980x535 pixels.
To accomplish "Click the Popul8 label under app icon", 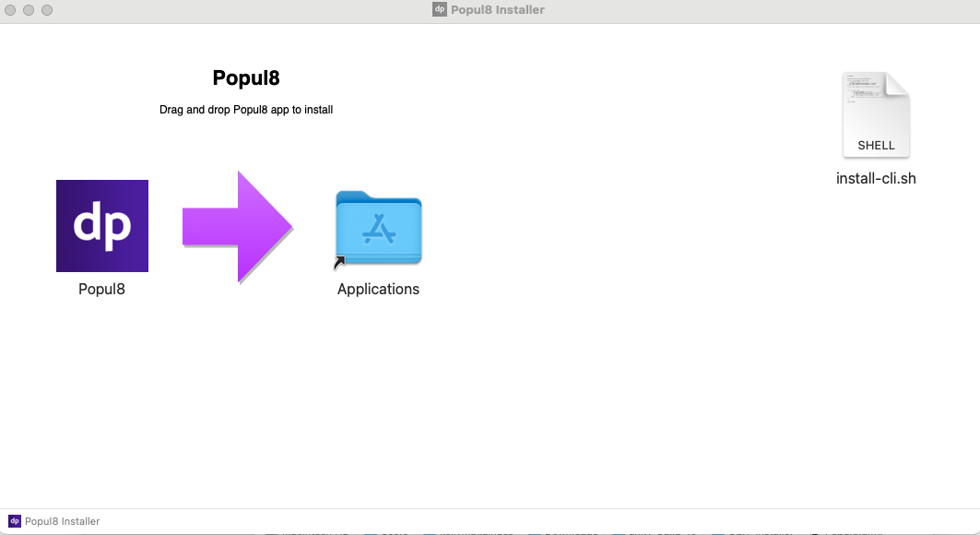I will point(102,289).
